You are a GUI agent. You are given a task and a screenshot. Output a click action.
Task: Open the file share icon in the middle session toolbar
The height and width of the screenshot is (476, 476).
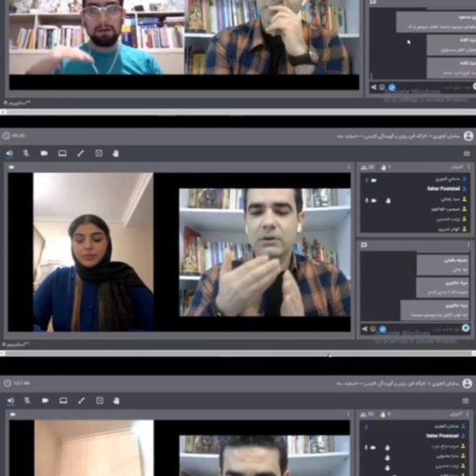(x=98, y=153)
